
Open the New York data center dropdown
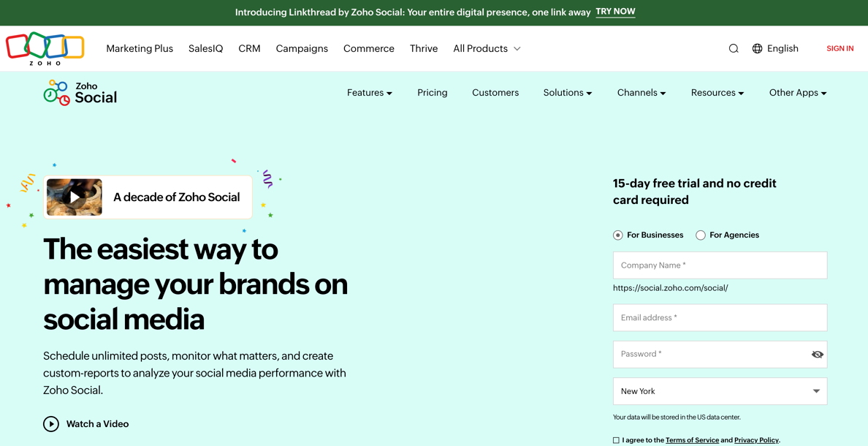coord(720,391)
